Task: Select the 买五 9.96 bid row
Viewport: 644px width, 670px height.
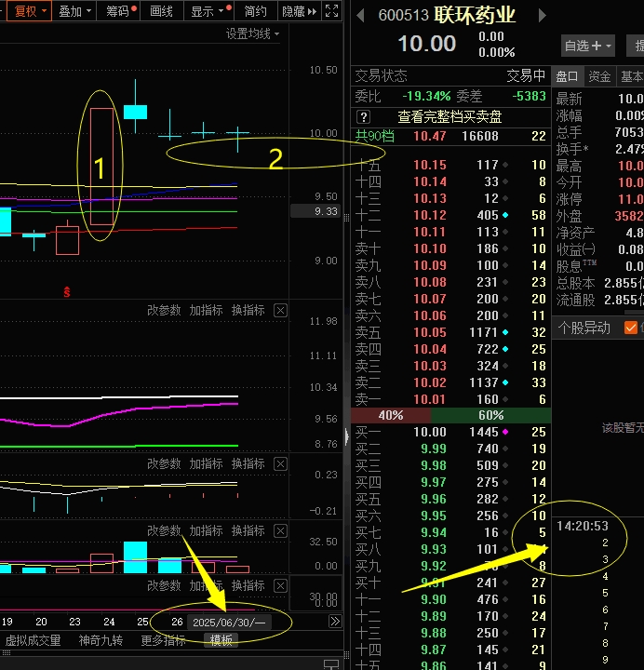Action: pyautogui.click(x=450, y=499)
